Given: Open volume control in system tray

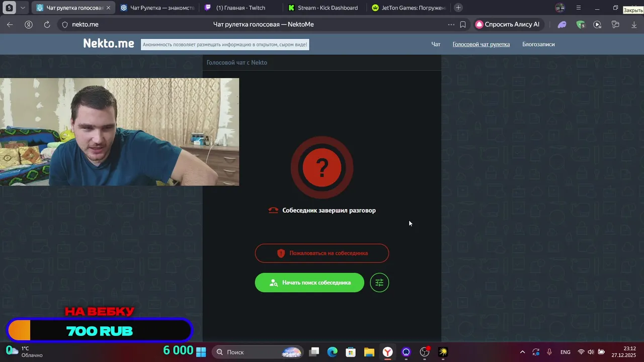Looking at the screenshot, I should (591, 352).
